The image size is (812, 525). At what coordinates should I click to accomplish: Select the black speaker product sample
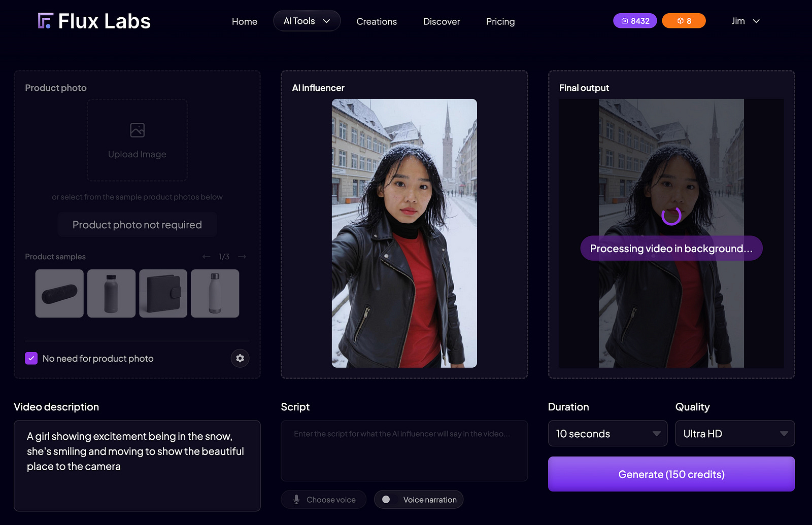(x=59, y=293)
